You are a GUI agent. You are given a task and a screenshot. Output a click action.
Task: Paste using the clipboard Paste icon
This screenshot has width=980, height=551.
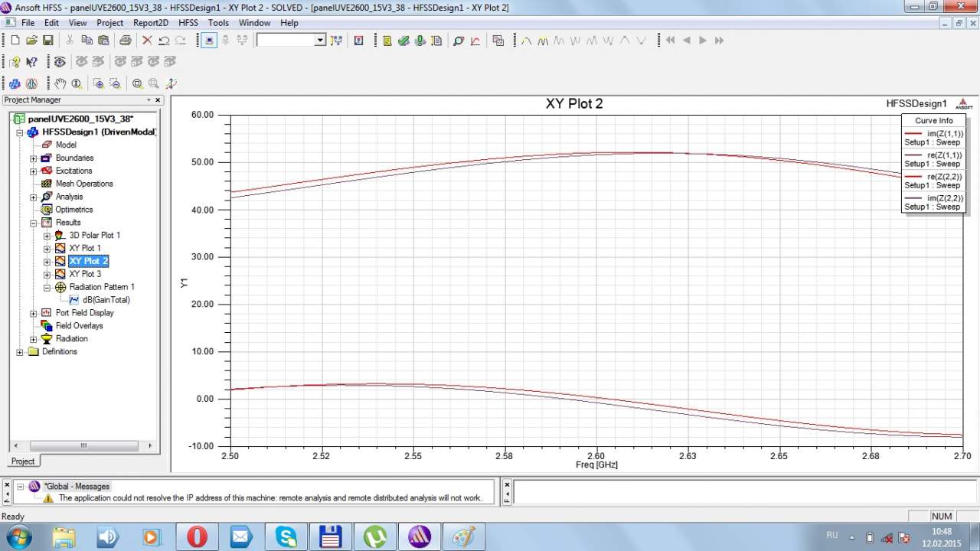tap(103, 40)
